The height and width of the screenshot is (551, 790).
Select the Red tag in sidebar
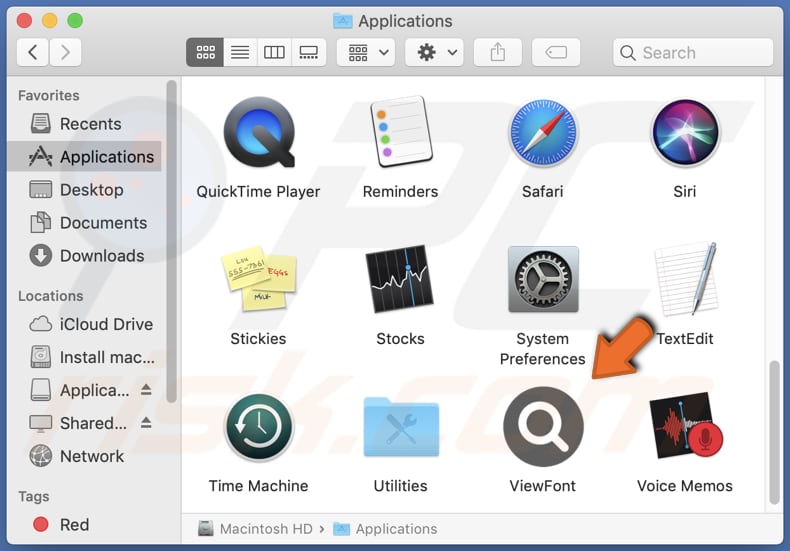click(84, 525)
